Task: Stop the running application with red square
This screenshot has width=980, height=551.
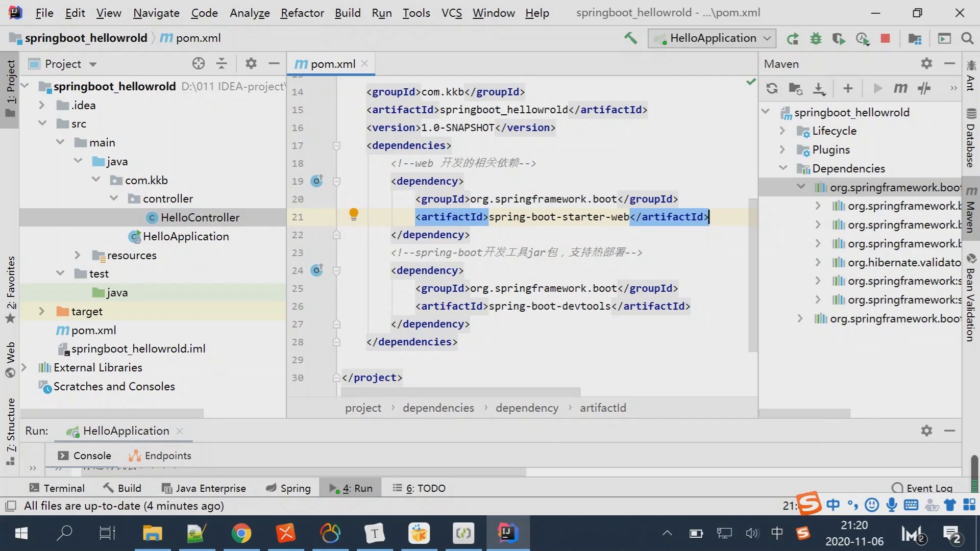Action: coord(886,38)
